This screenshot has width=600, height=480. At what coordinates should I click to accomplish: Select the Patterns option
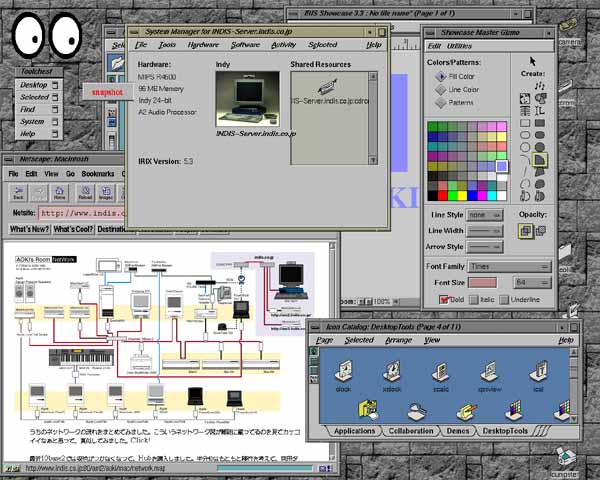click(454, 103)
